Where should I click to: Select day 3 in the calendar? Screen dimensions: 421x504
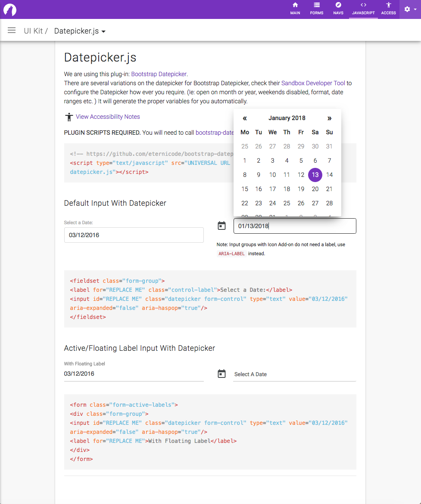[273, 161]
